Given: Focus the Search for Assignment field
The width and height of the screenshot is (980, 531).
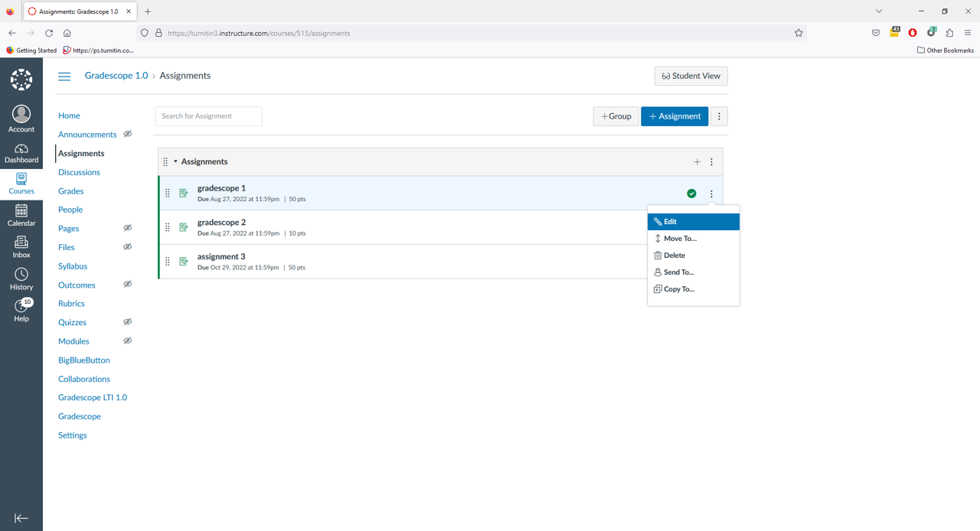Looking at the screenshot, I should pyautogui.click(x=209, y=116).
